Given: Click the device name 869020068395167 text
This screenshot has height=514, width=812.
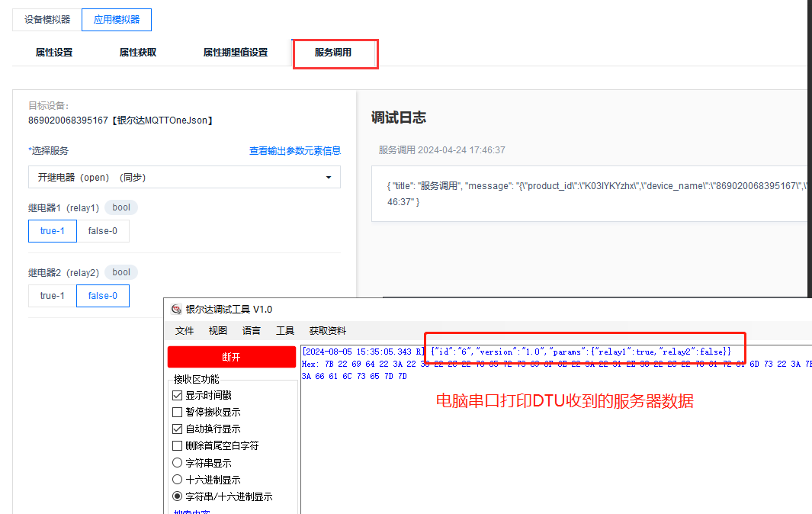Looking at the screenshot, I should [x=69, y=120].
